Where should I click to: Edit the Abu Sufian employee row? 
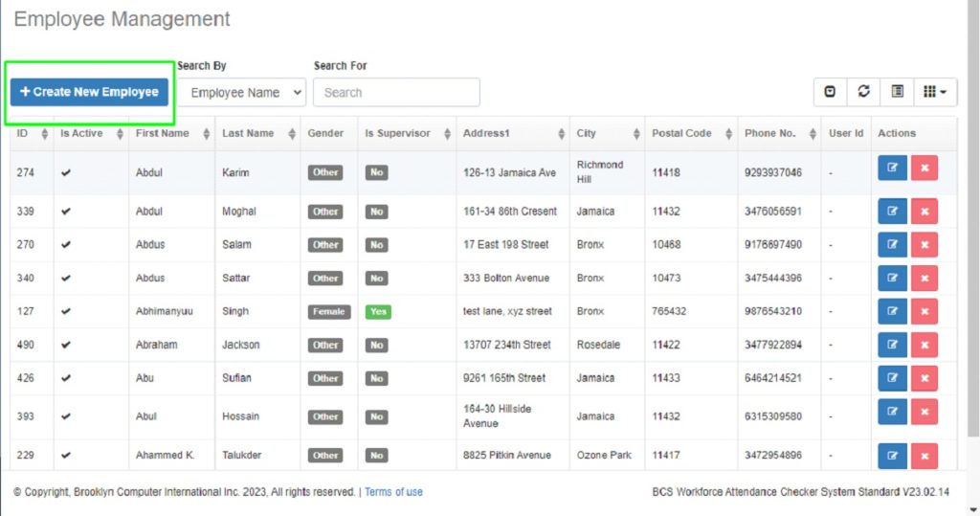click(x=892, y=379)
